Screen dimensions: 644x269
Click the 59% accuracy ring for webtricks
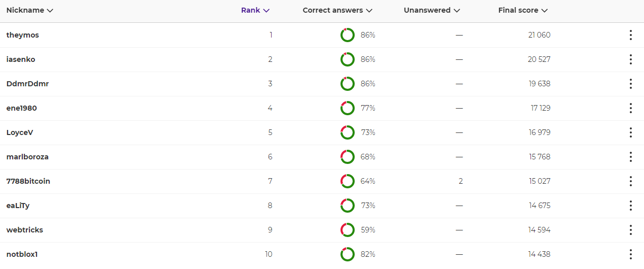pos(348,230)
